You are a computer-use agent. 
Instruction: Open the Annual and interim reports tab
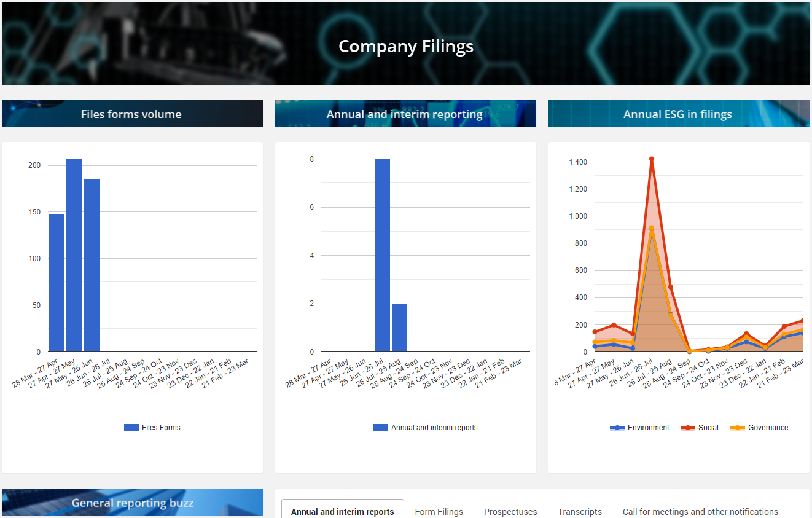point(343,511)
